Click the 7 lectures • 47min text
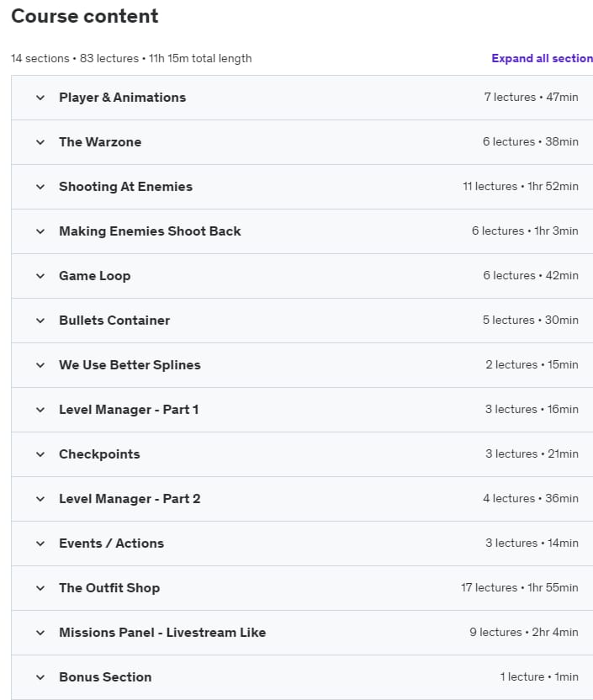The height and width of the screenshot is (700, 593). pyautogui.click(x=531, y=98)
